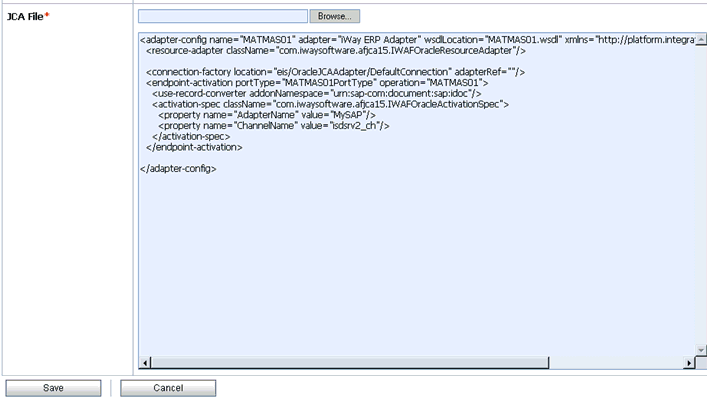
Task: Save the JCA configuration
Action: tap(53, 388)
